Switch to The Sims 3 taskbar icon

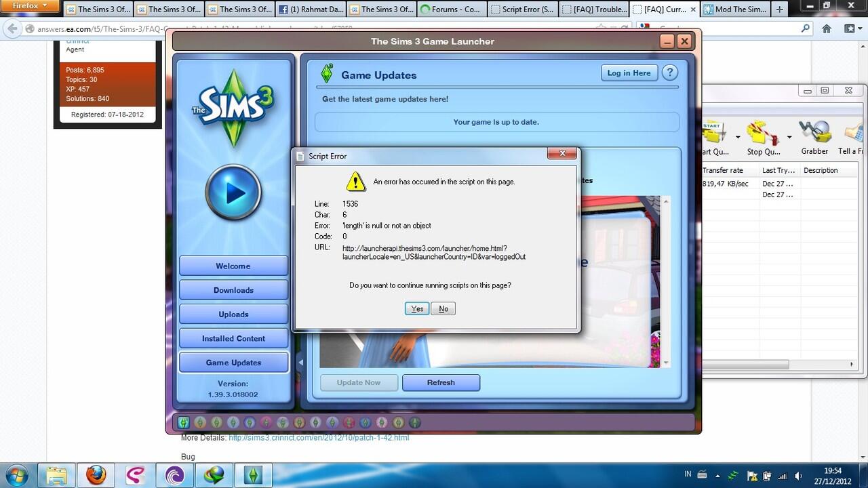(253, 475)
